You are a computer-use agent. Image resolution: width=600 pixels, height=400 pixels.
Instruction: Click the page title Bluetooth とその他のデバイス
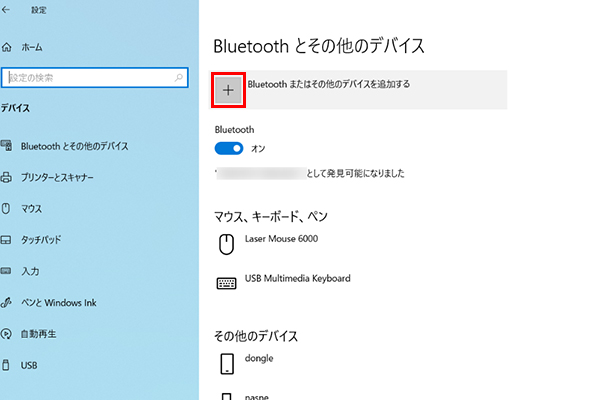[319, 46]
